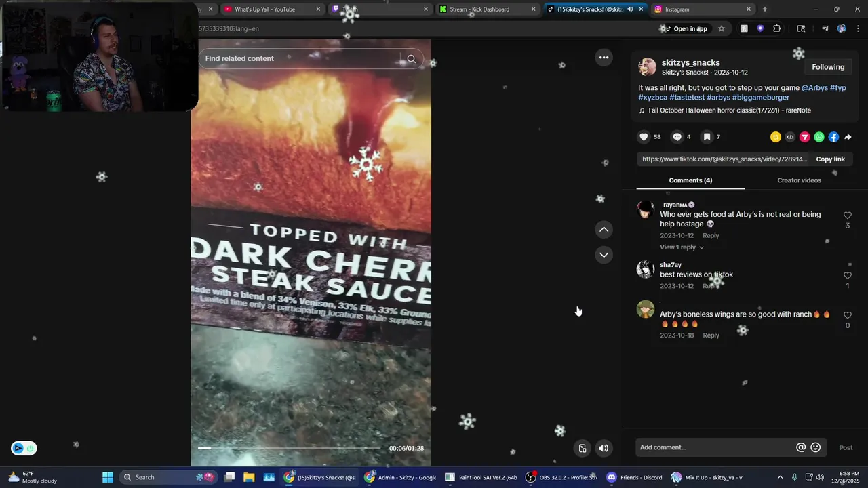Screen dimensions: 868x488
Task: Click the skitzys_snacks avatar thumbnail
Action: [x=648, y=67]
